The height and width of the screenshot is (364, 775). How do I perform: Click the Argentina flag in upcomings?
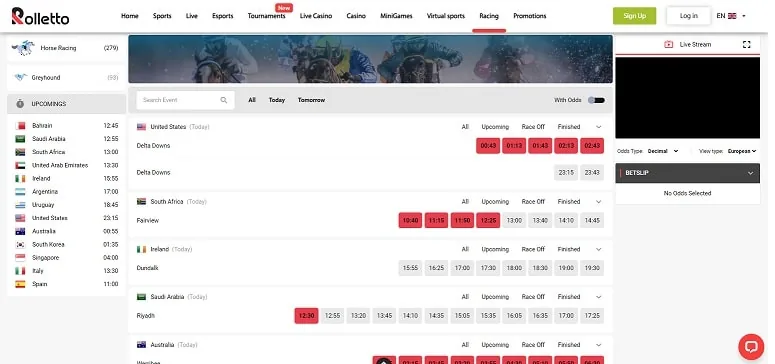tap(20, 191)
